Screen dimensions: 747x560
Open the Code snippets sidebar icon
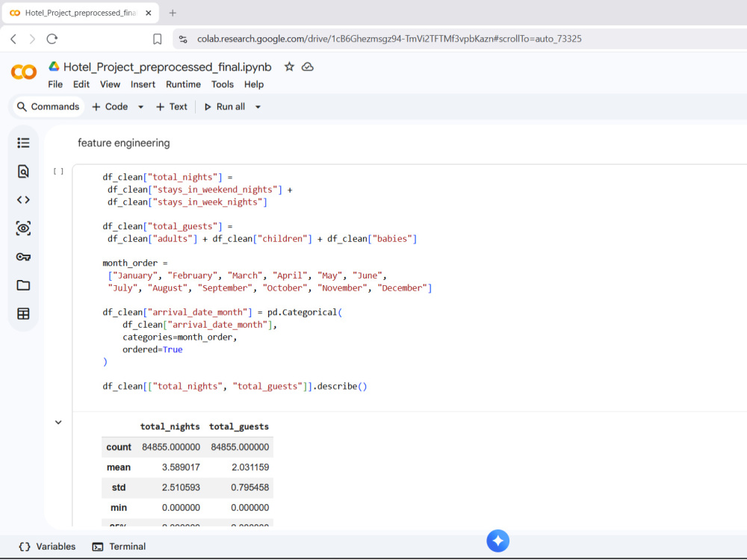(23, 200)
